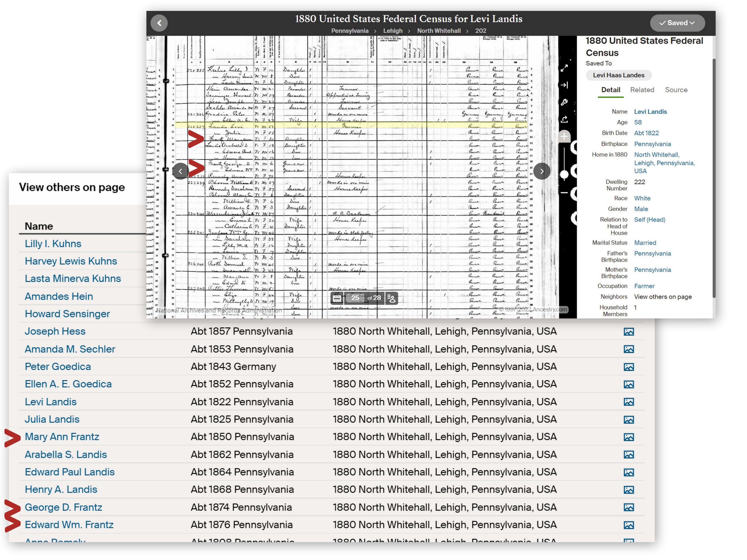747x560 pixels.
Task: Switch to the Source tab
Action: [676, 90]
